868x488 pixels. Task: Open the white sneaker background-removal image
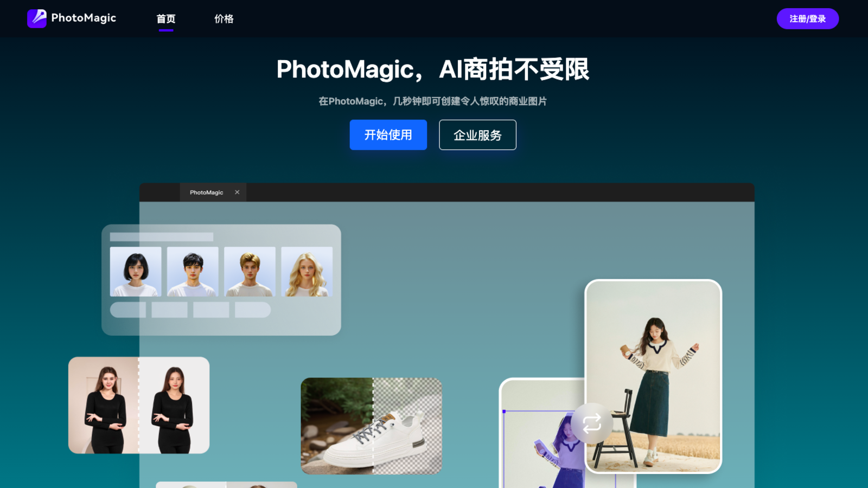tap(372, 426)
